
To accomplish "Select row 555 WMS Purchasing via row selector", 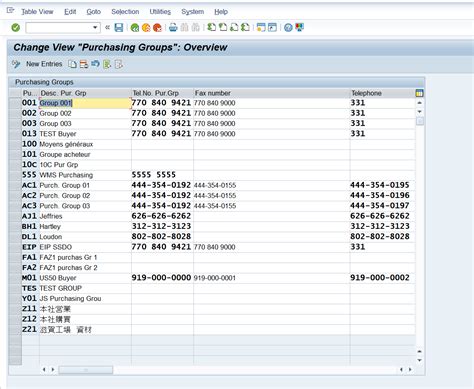I will click(x=15, y=175).
